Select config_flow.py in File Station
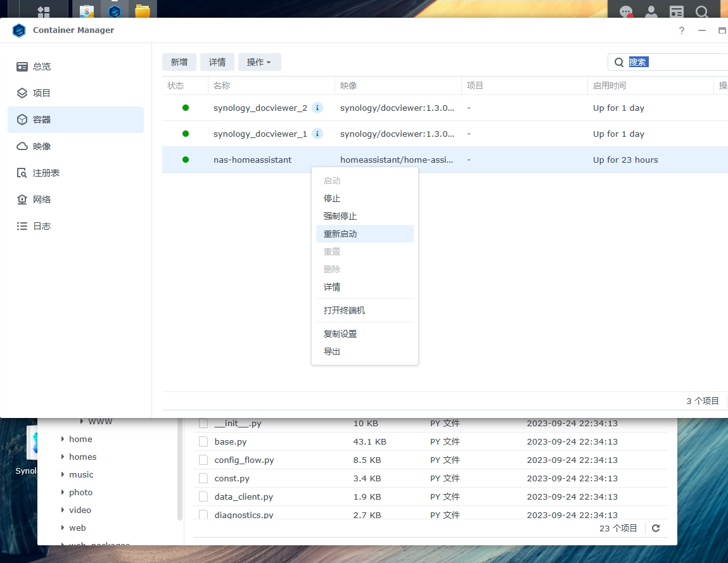Image resolution: width=728 pixels, height=563 pixels. (x=244, y=460)
